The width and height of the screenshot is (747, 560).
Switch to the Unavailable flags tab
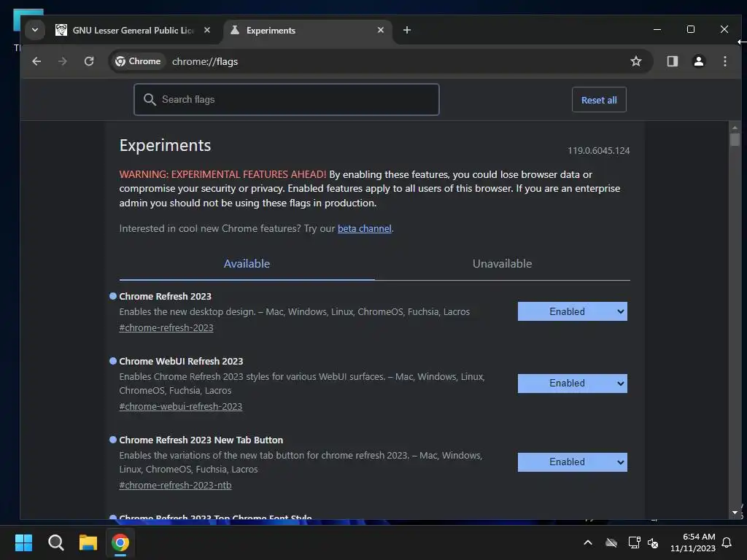[x=502, y=264]
